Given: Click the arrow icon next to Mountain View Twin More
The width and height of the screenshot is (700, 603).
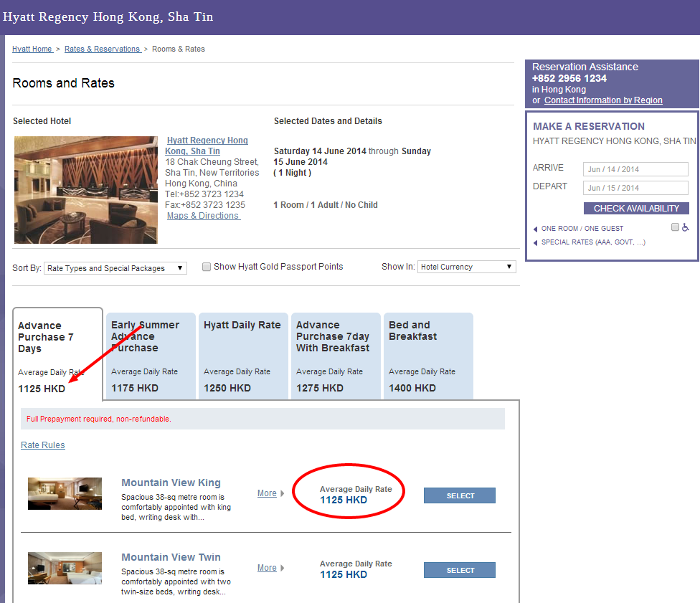Looking at the screenshot, I should tap(282, 568).
